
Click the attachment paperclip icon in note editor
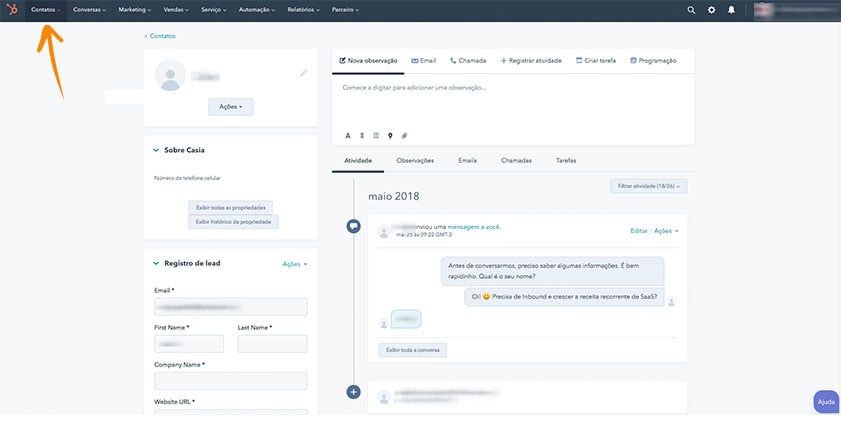[x=404, y=136]
